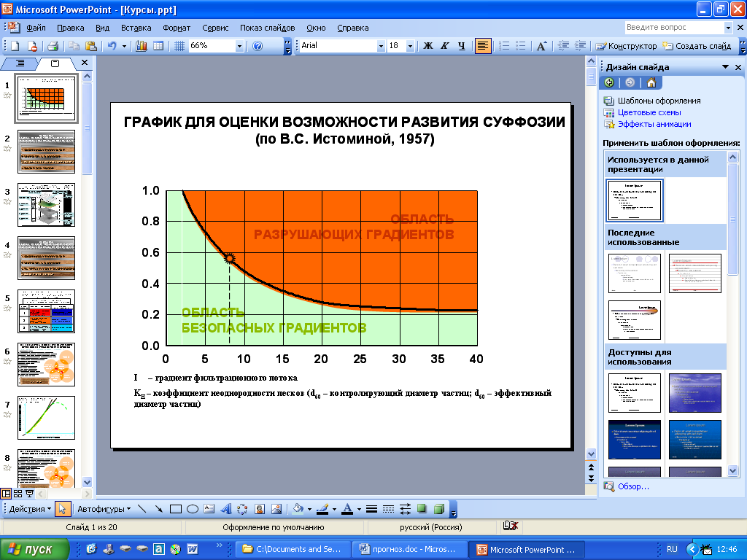747x560 pixels.
Task: Click the Обзор... link
Action: click(634, 486)
